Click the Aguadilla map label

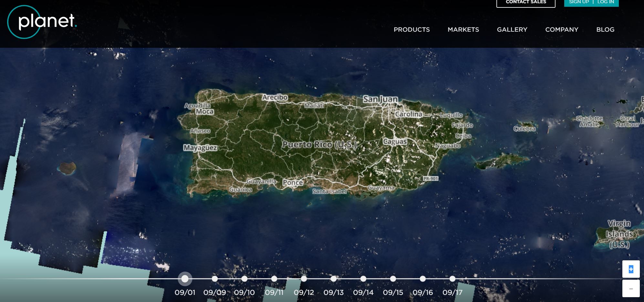pyautogui.click(x=197, y=105)
